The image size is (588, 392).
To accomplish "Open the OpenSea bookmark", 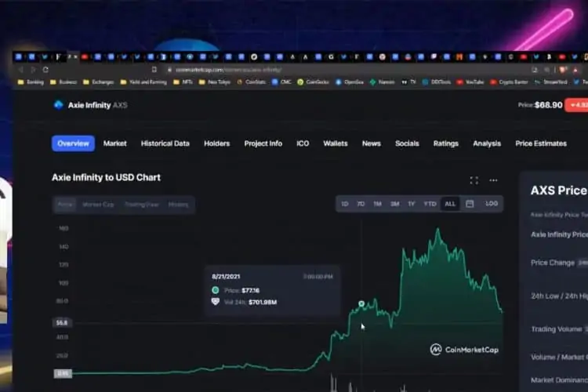I will point(350,82).
